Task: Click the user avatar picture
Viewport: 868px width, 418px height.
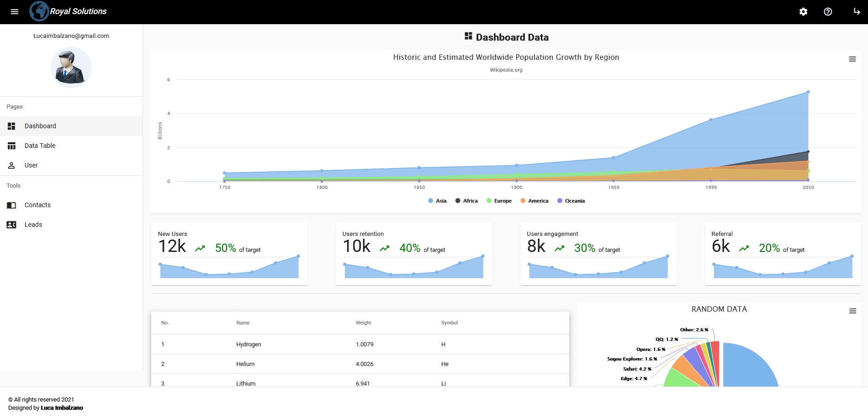Action: pyautogui.click(x=71, y=68)
